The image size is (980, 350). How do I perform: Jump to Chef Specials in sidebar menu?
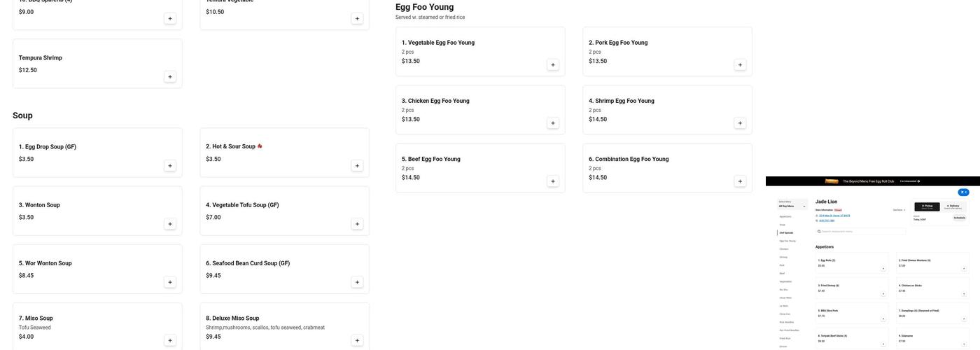pos(786,232)
